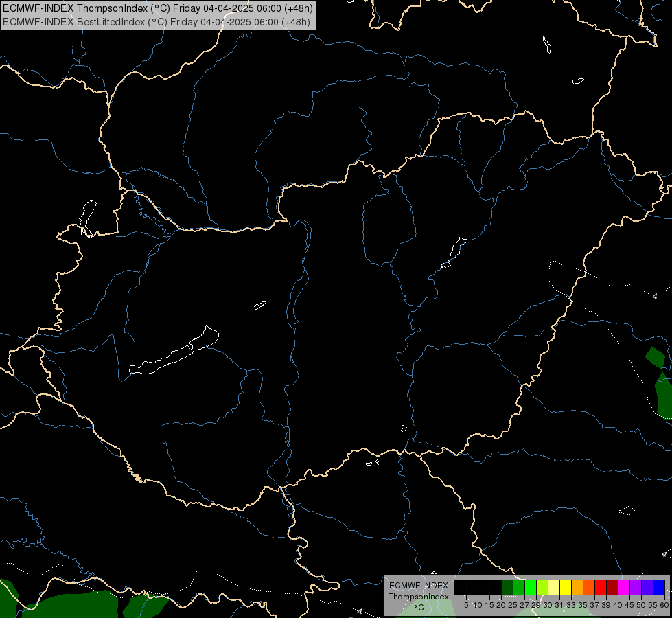Screen dimensions: 672x618
Task: Select the dark red 39–40 legend swatch
Action: pos(612,587)
